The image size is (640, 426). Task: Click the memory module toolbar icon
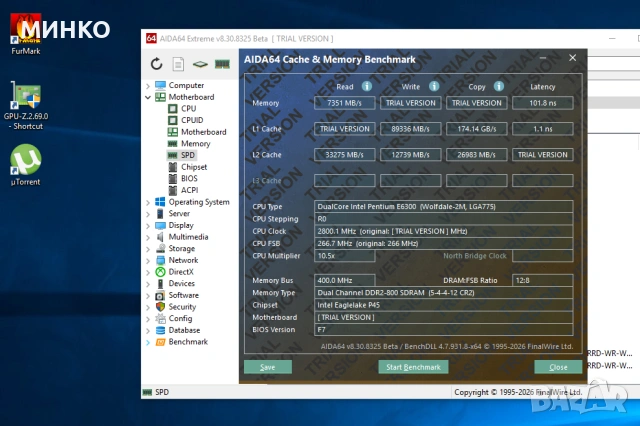pos(222,64)
